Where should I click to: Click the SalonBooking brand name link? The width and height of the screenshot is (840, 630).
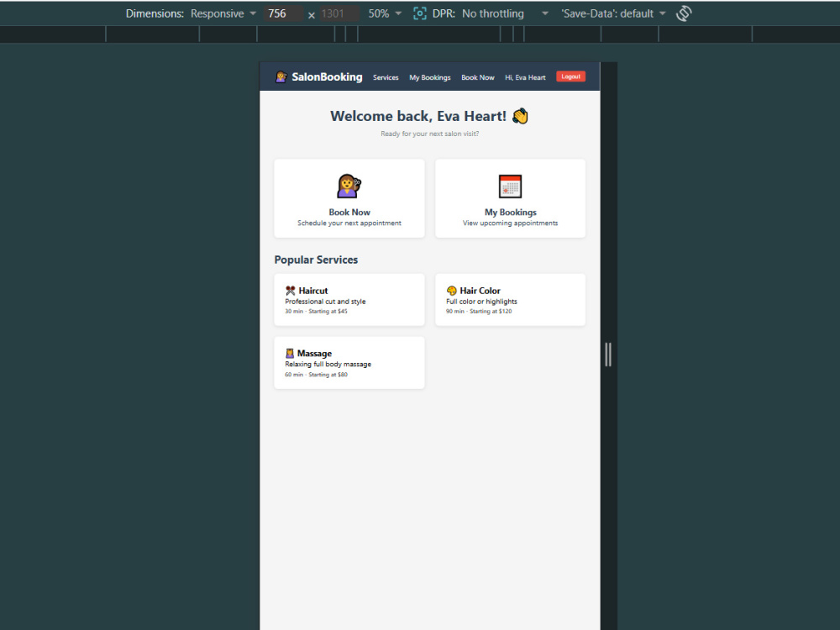point(327,77)
